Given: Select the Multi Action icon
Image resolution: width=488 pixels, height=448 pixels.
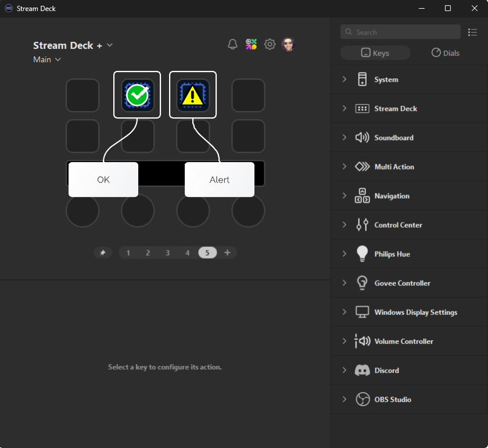Looking at the screenshot, I should (x=362, y=167).
